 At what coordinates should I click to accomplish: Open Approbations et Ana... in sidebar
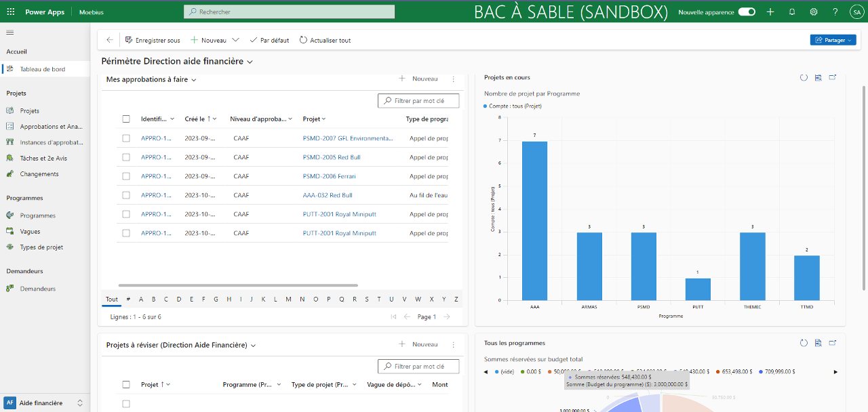coord(46,126)
